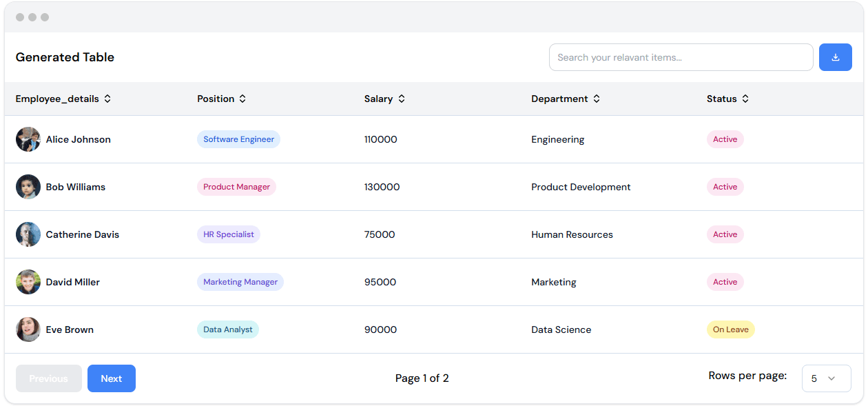Screen dimensions: 868x406
Task: Click the disabled Previous button
Action: pos(49,378)
